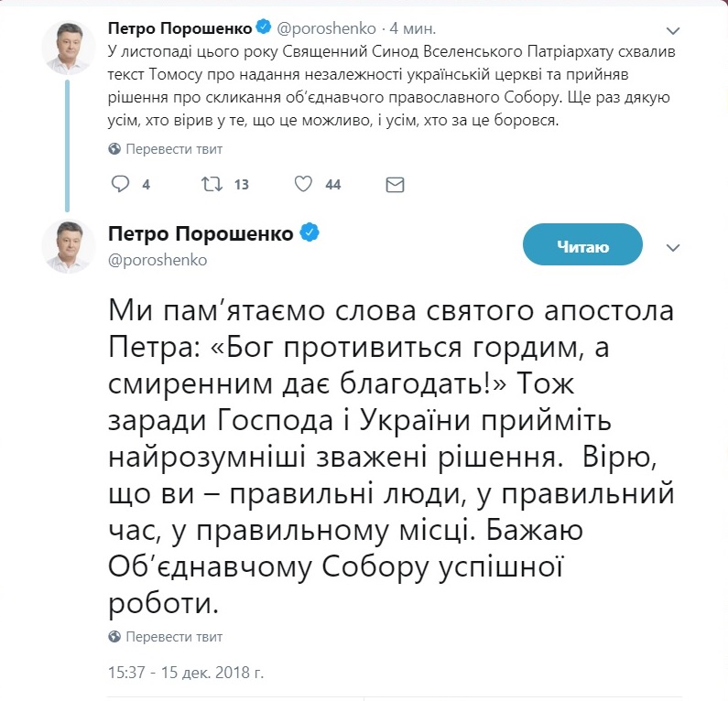Click the reply icon under the first tweet
728x701 pixels.
(121, 184)
